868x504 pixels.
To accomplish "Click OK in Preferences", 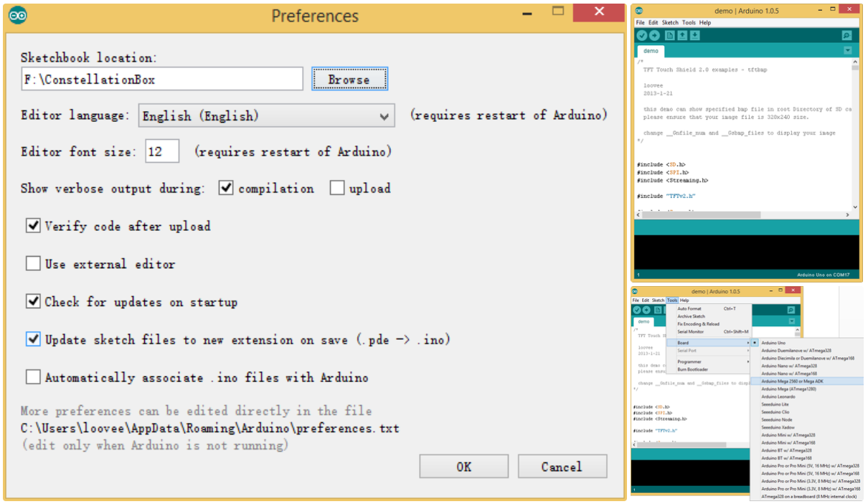I will click(x=463, y=467).
